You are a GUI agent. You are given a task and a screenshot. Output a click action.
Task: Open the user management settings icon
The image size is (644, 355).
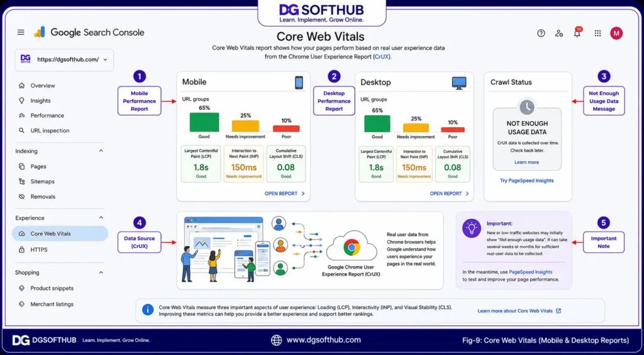tap(559, 33)
